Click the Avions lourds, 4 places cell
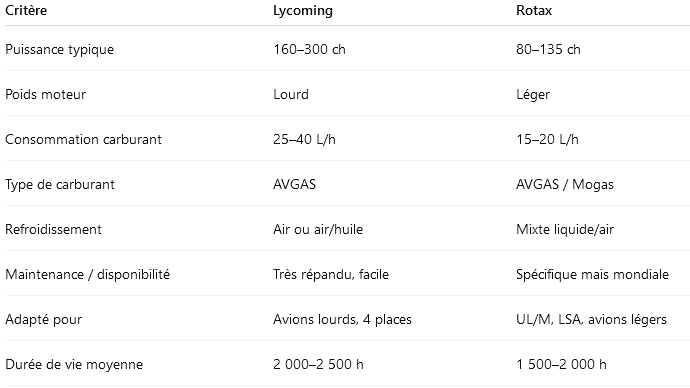This screenshot has width=690, height=388. coord(342,319)
